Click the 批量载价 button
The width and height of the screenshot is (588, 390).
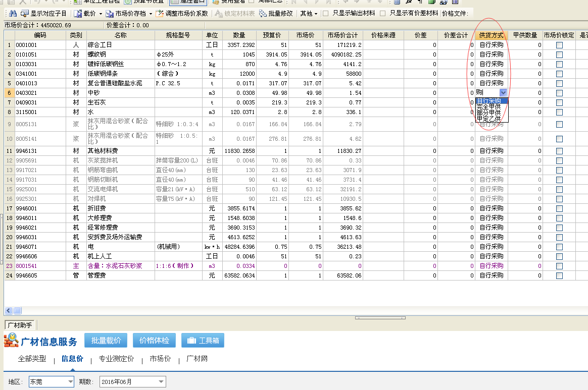[106, 340]
